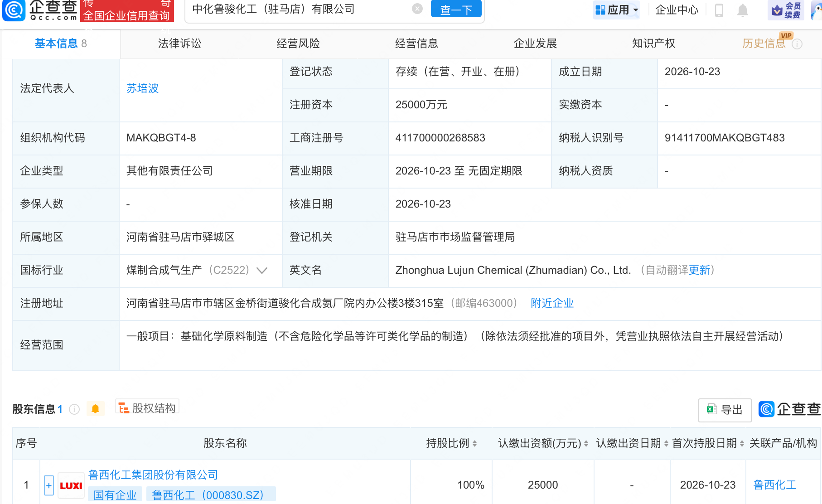Switch to the 法律诉讼 tab
822x504 pixels.
(179, 44)
